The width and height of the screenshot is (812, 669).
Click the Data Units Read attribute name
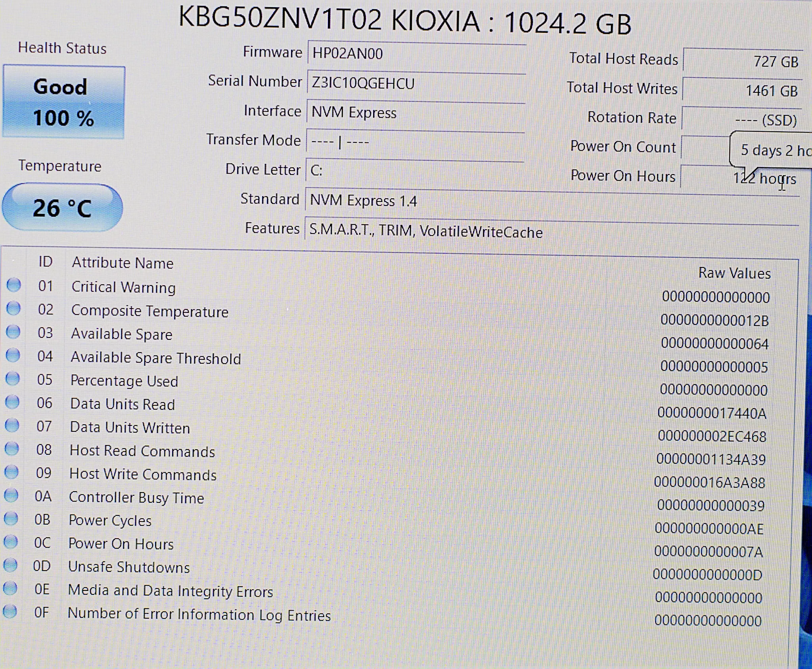click(x=123, y=404)
